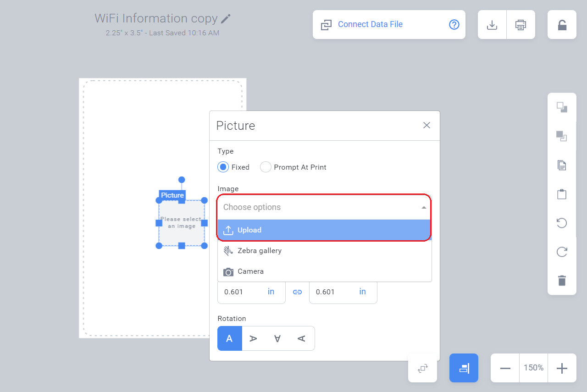Bring the element forward using the arrange icon
The image size is (587, 392).
pos(561,106)
